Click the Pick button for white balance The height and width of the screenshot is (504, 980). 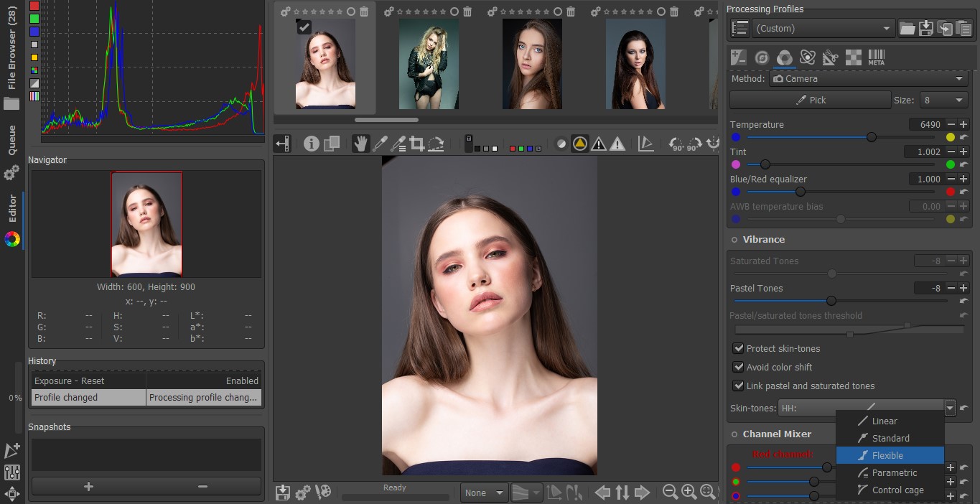pyautogui.click(x=810, y=100)
